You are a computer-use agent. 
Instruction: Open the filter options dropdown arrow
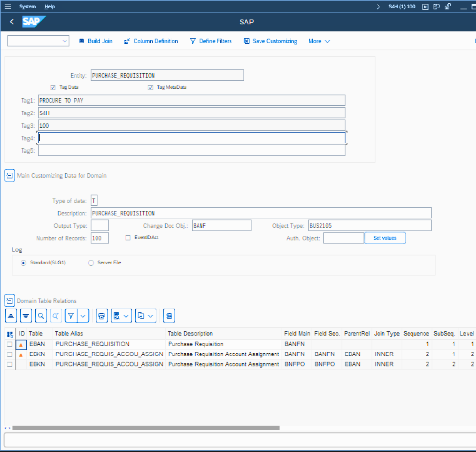coord(83,316)
